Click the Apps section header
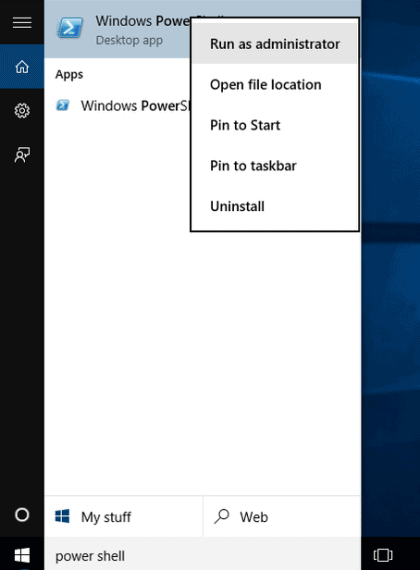The width and height of the screenshot is (420, 570). (69, 75)
